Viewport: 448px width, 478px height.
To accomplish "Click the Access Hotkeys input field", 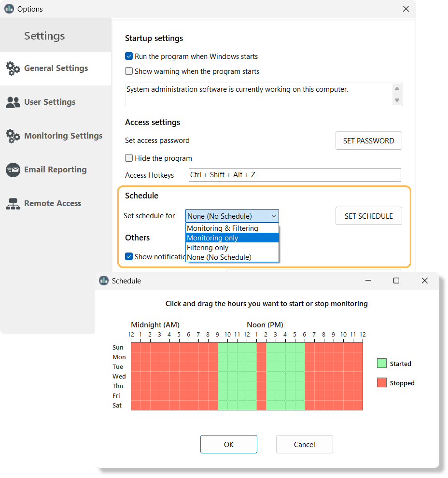I will click(294, 175).
